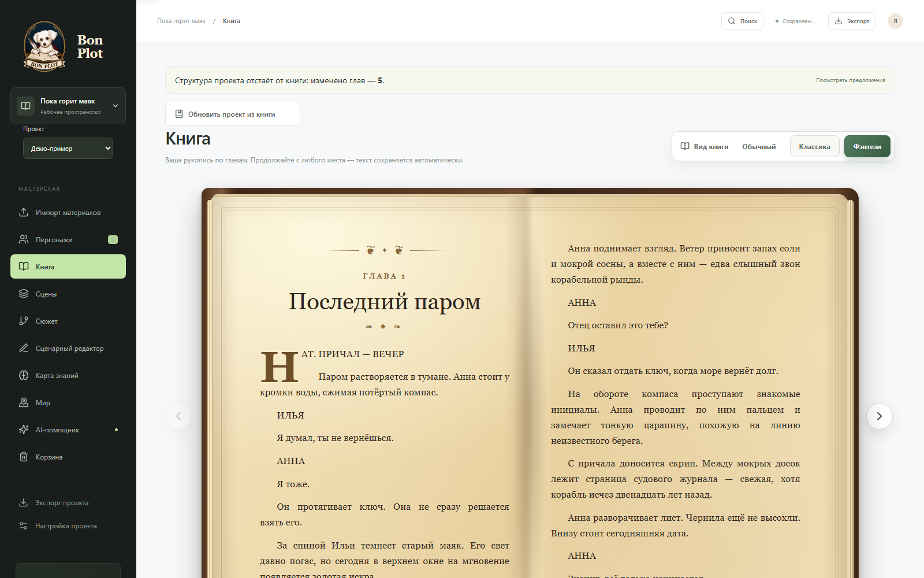The height and width of the screenshot is (578, 924).
Task: Open the Посмотреть предложения link
Action: click(850, 80)
